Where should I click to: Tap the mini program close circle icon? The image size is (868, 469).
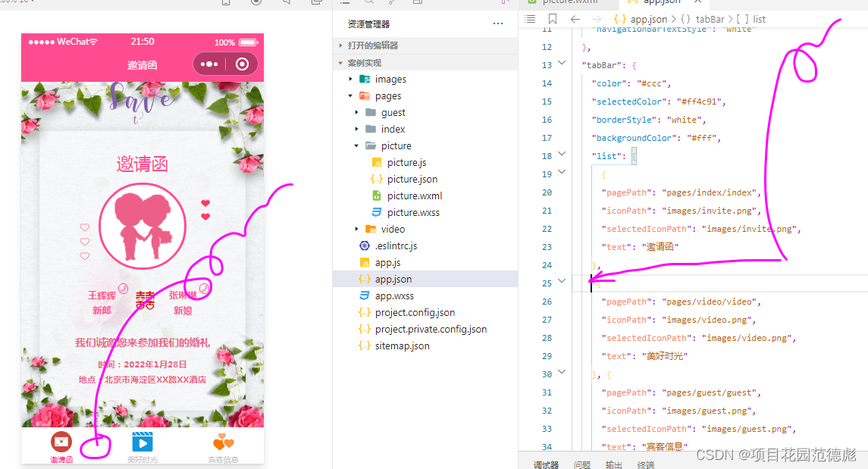(x=242, y=64)
